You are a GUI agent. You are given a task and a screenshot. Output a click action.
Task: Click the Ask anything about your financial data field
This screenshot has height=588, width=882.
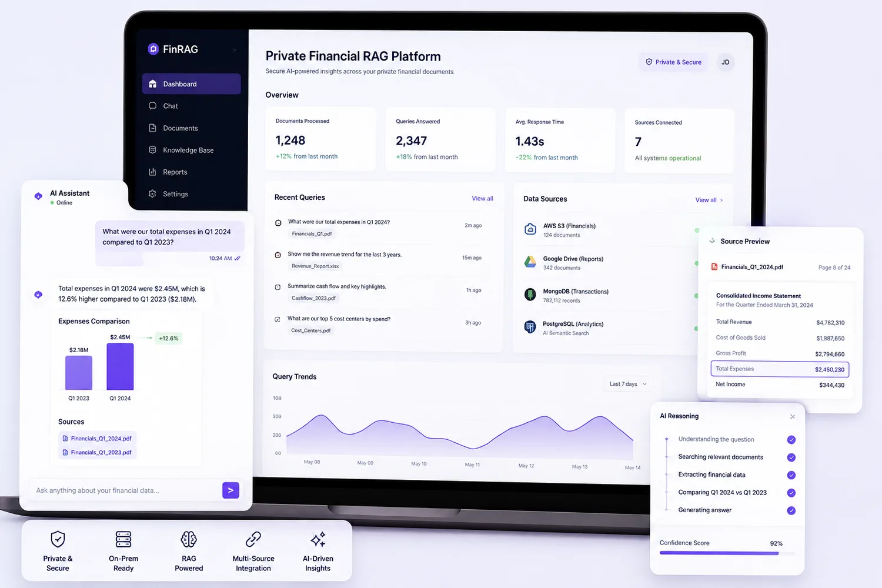point(125,490)
